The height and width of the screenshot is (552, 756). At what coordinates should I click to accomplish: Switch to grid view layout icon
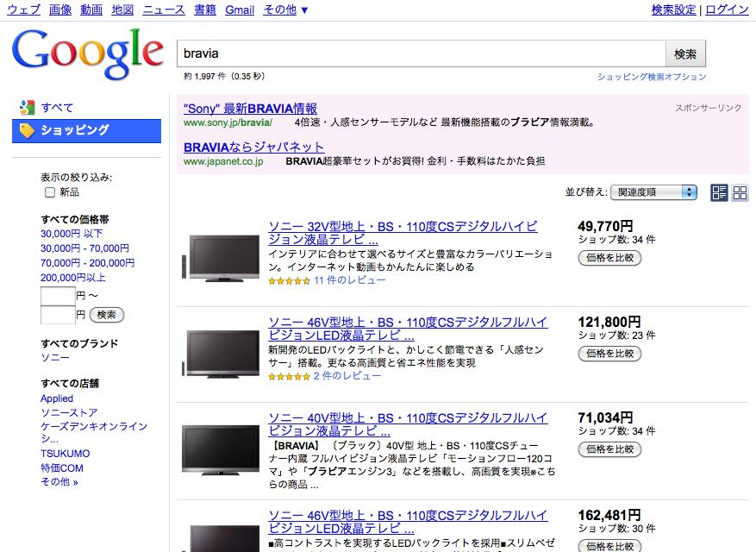coord(740,192)
